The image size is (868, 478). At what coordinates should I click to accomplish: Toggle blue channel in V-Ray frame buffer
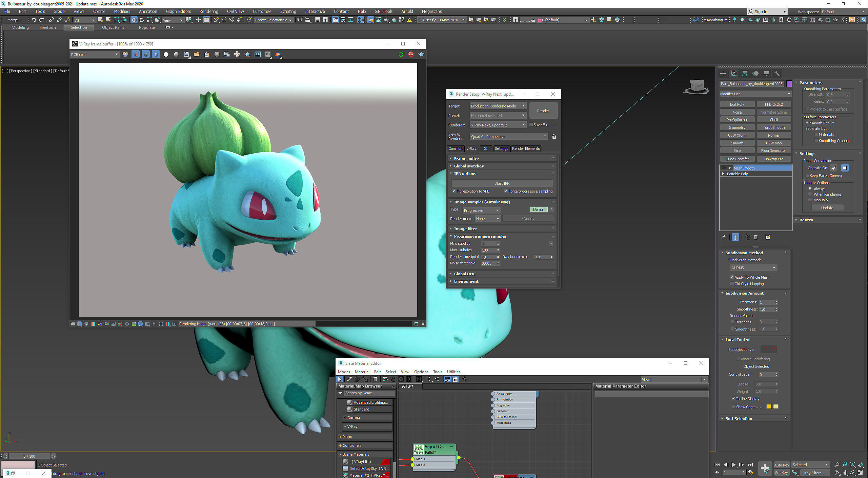156,55
